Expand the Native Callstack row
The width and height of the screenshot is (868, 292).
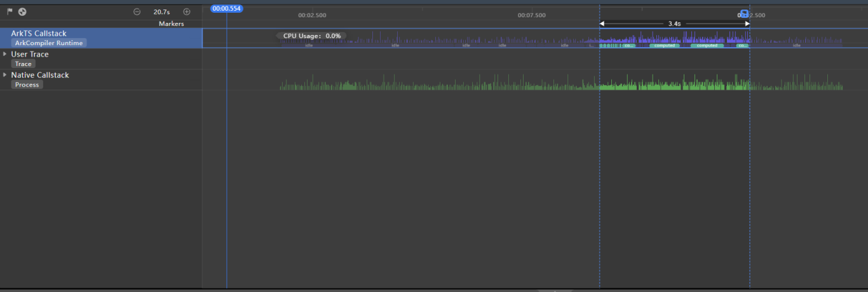pos(5,75)
